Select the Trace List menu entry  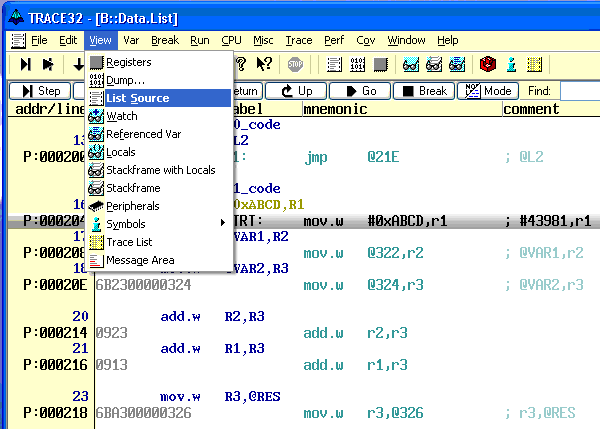click(128, 242)
